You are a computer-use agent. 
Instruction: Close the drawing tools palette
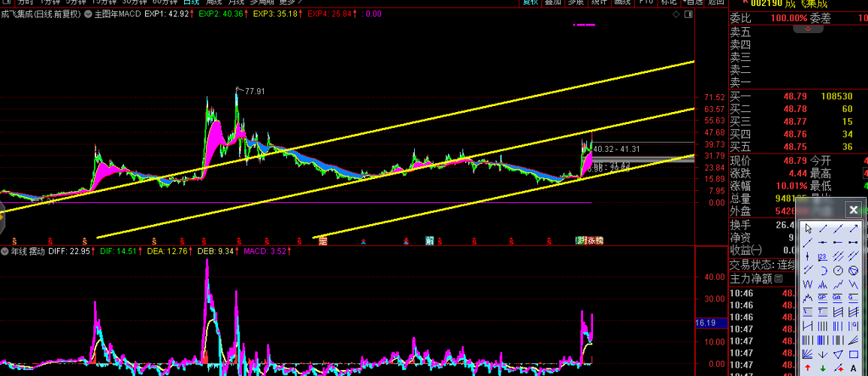click(x=853, y=210)
